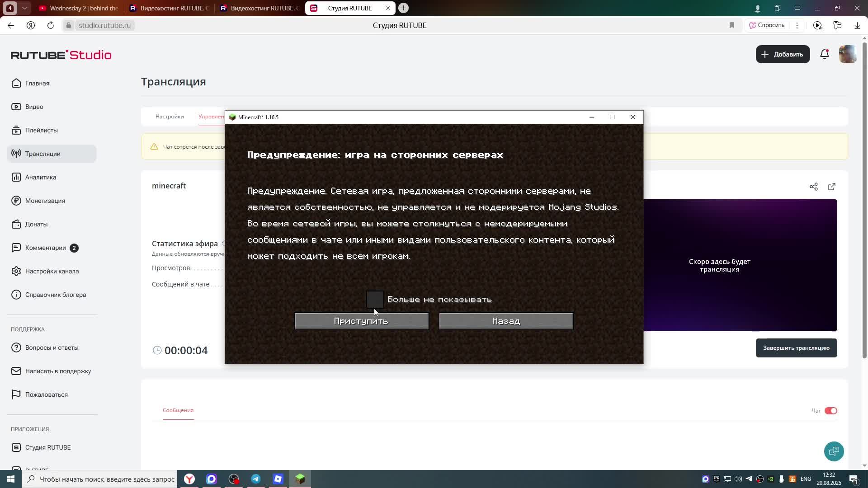Open the user avatar menu
This screenshot has height=488, width=868.
click(x=847, y=54)
